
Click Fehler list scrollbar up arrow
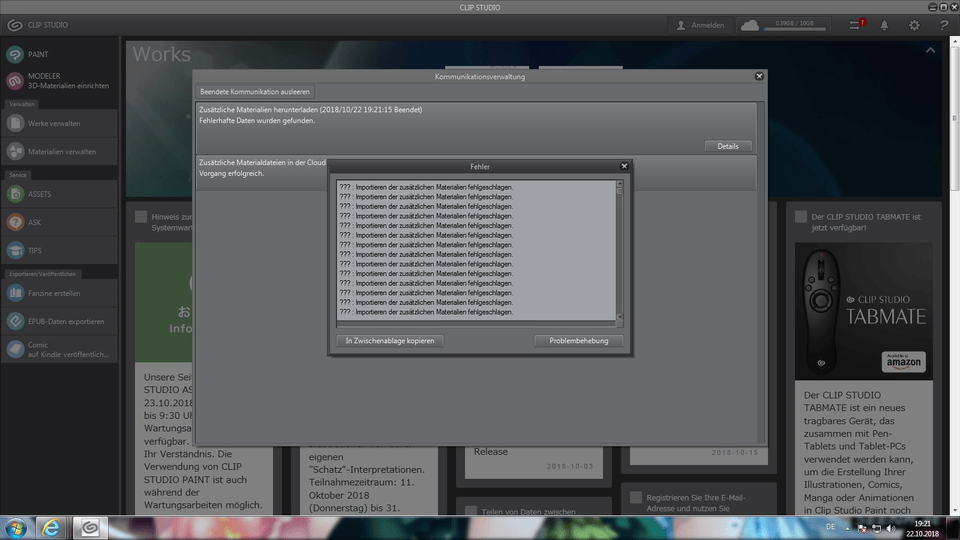[620, 184]
